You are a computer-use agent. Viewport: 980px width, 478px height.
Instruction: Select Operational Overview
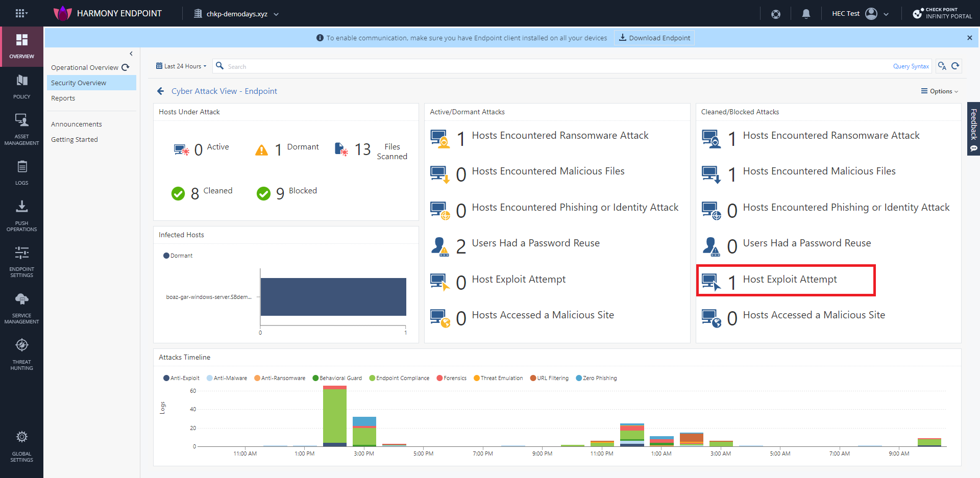(x=85, y=67)
